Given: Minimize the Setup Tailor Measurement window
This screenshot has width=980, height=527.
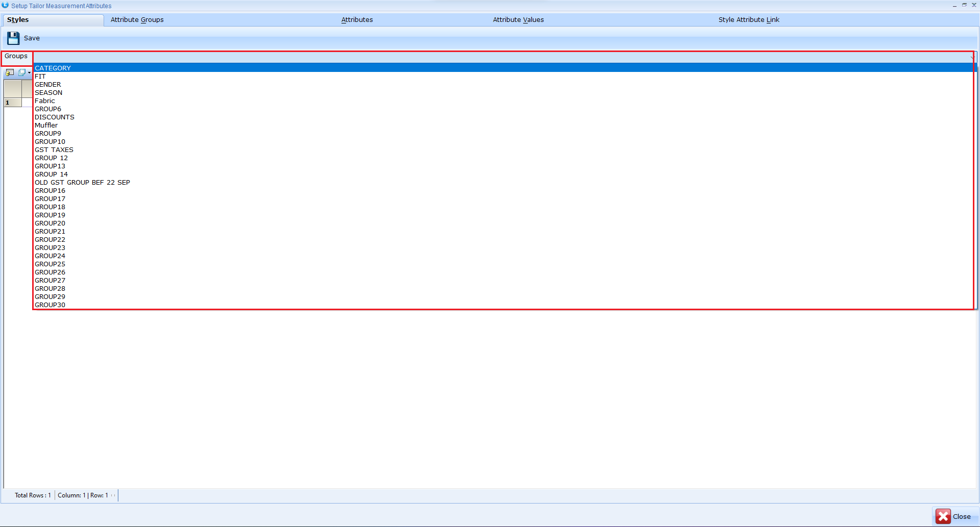Looking at the screenshot, I should tap(954, 5).
